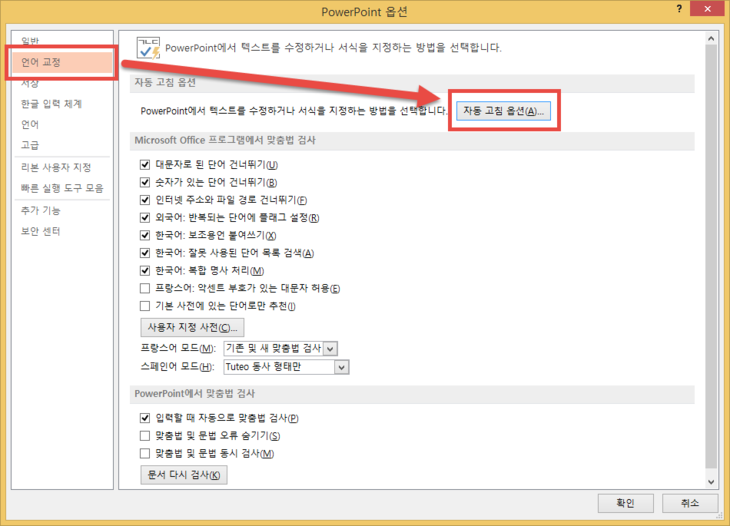Select 언어 교정 in the sidebar
This screenshot has height=526, width=730.
[62, 62]
